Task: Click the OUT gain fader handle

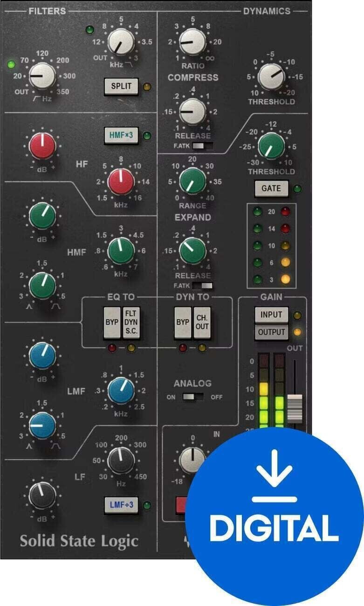Action: pyautogui.click(x=295, y=408)
